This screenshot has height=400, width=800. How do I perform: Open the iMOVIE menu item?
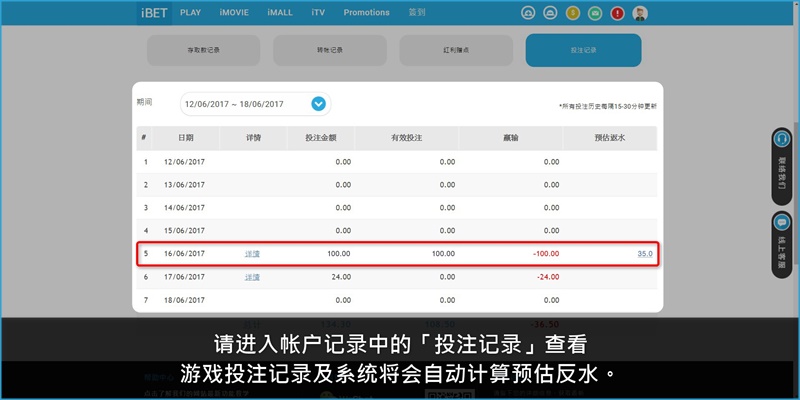[234, 13]
